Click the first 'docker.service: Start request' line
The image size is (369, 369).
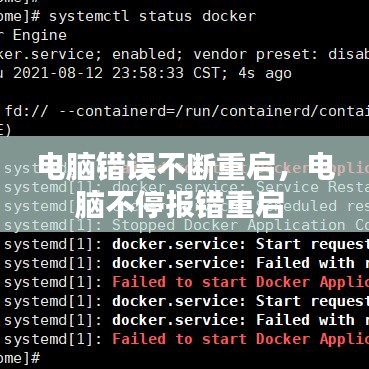[241, 244]
